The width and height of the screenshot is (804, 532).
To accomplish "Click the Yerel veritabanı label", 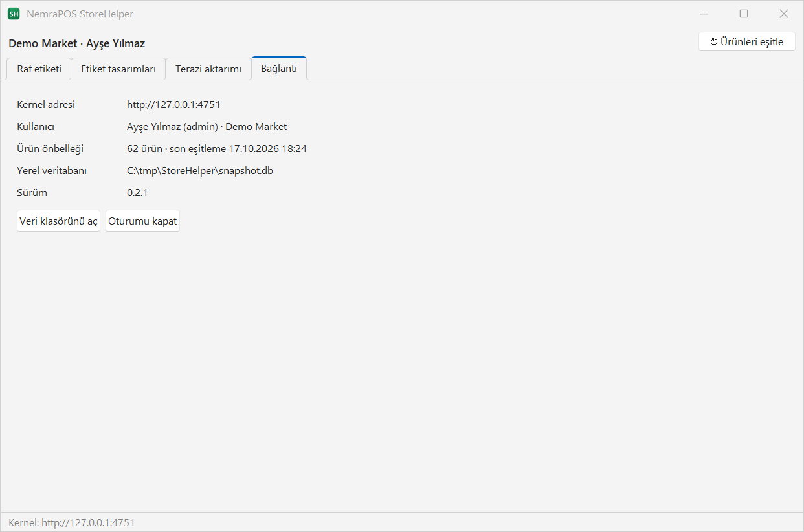I will coord(52,170).
